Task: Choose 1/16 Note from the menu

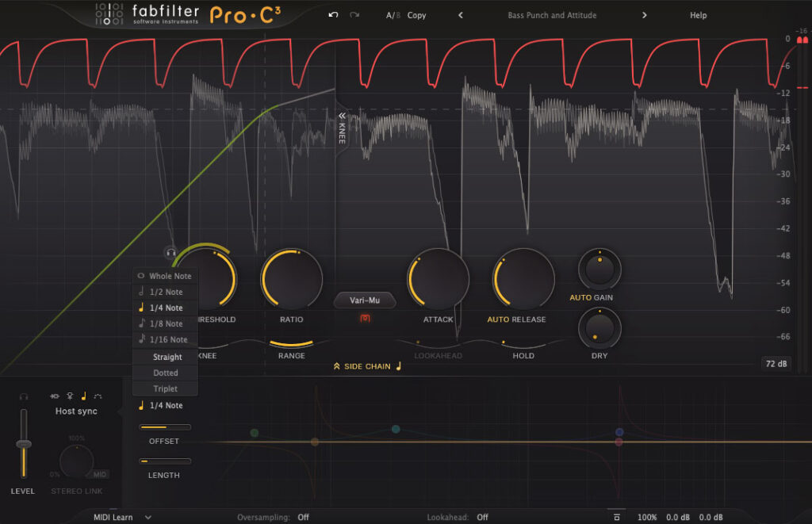Action: tap(165, 339)
